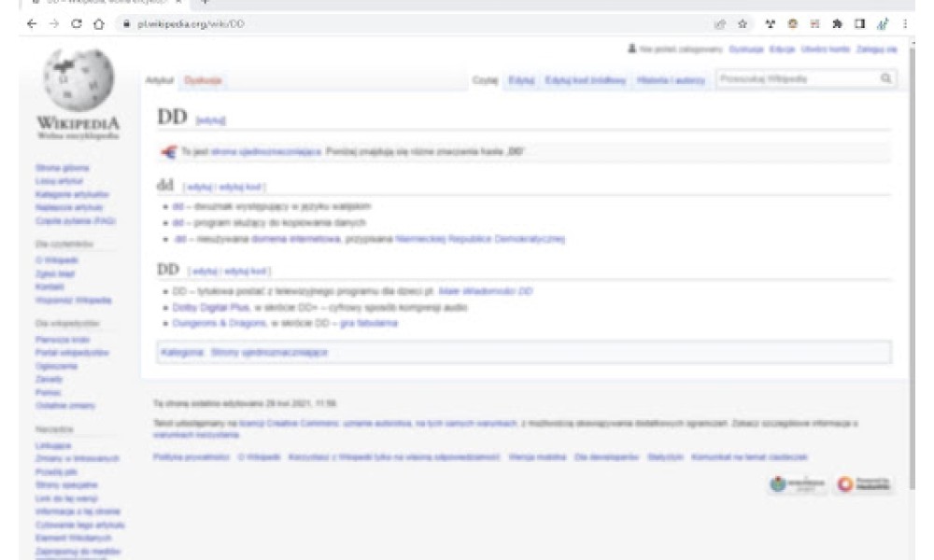Open Element Wikidanych in sidebar

(x=73, y=539)
